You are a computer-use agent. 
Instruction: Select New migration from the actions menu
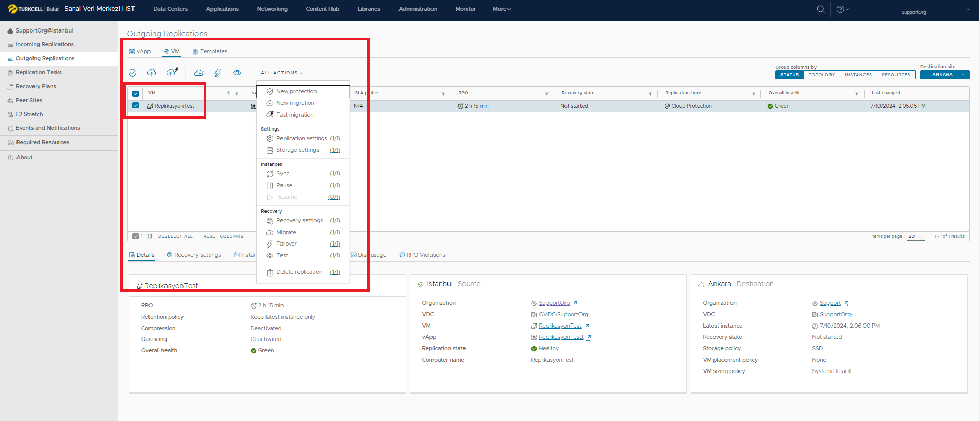pyautogui.click(x=303, y=103)
